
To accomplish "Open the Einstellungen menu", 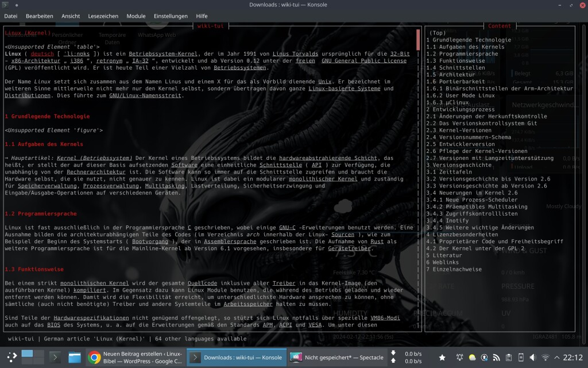I will 171,16.
